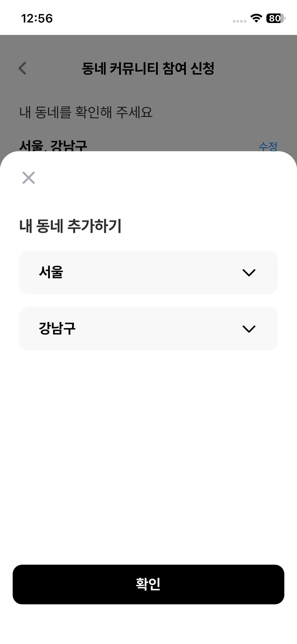Tap the 12:56 clock in status bar

[x=37, y=19]
